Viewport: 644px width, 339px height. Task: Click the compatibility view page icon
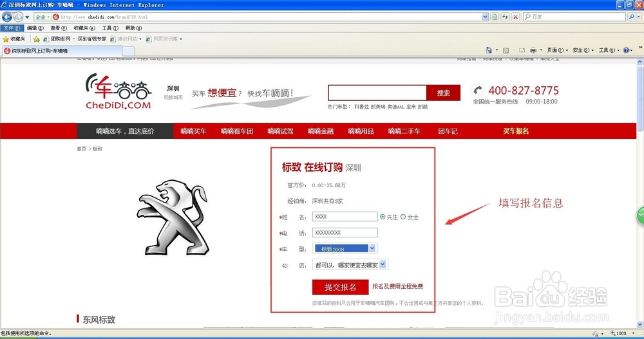tap(495, 17)
